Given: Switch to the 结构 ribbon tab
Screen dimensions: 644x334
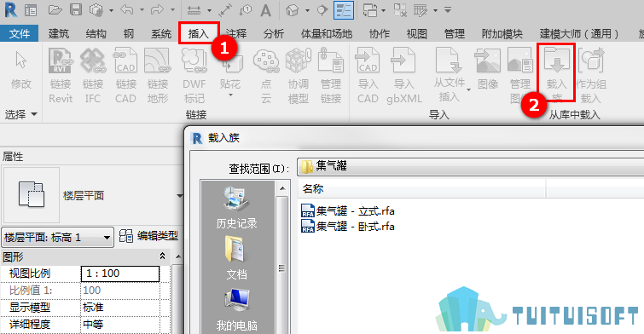Looking at the screenshot, I should pos(96,33).
